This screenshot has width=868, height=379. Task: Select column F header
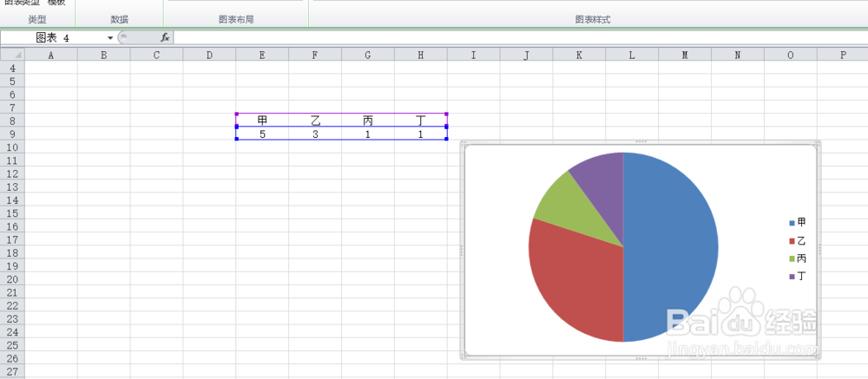315,55
